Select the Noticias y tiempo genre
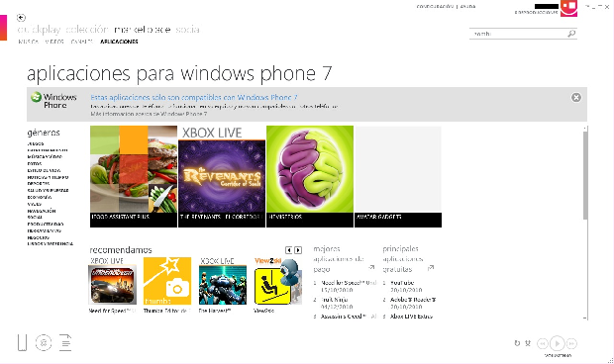This screenshot has width=614, height=364. pos(48,177)
